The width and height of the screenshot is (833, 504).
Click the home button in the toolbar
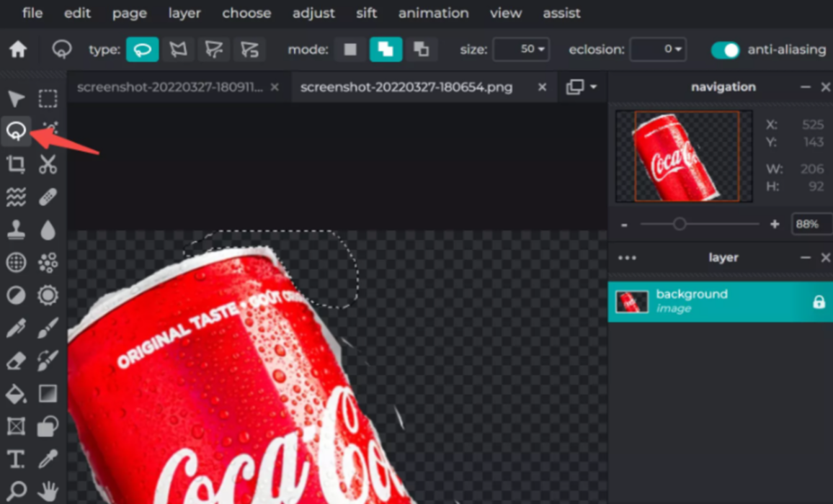[18, 50]
